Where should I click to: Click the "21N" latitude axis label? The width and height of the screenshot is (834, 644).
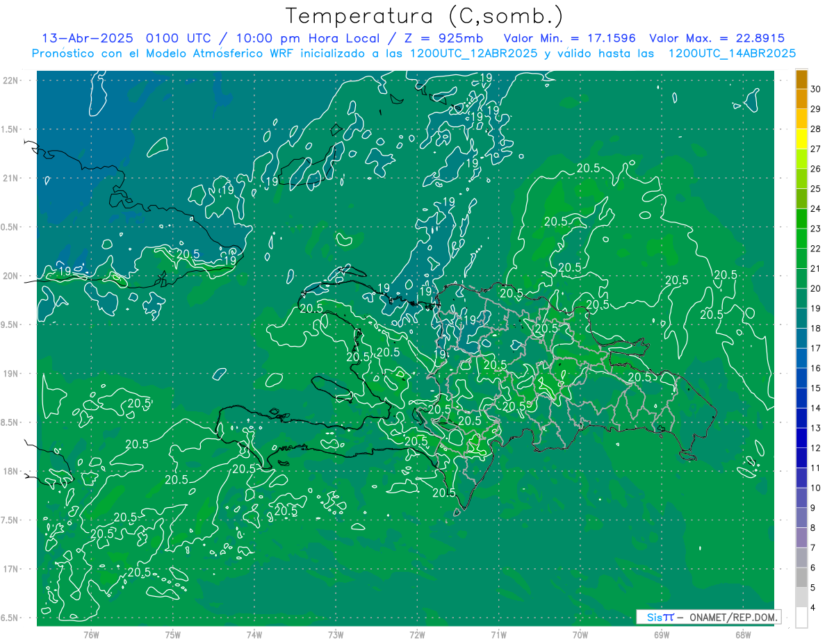point(12,178)
